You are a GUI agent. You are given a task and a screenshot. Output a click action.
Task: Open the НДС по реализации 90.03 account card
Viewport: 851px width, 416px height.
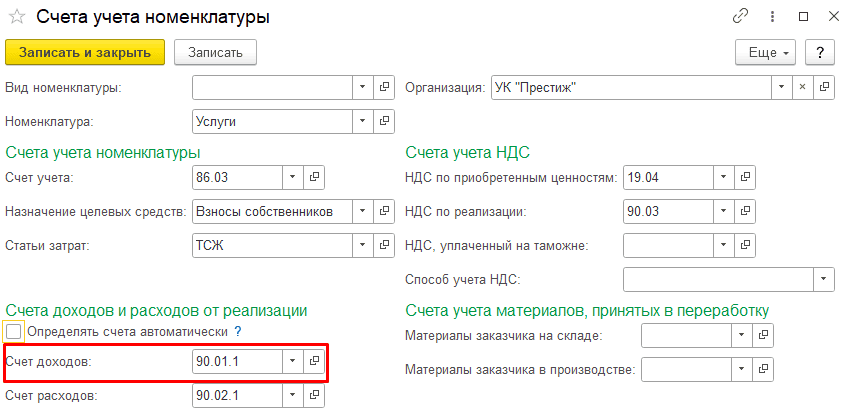coord(745,211)
